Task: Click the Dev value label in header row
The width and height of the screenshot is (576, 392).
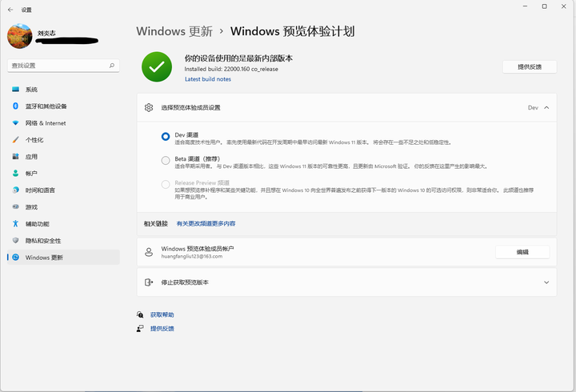Action: [533, 108]
